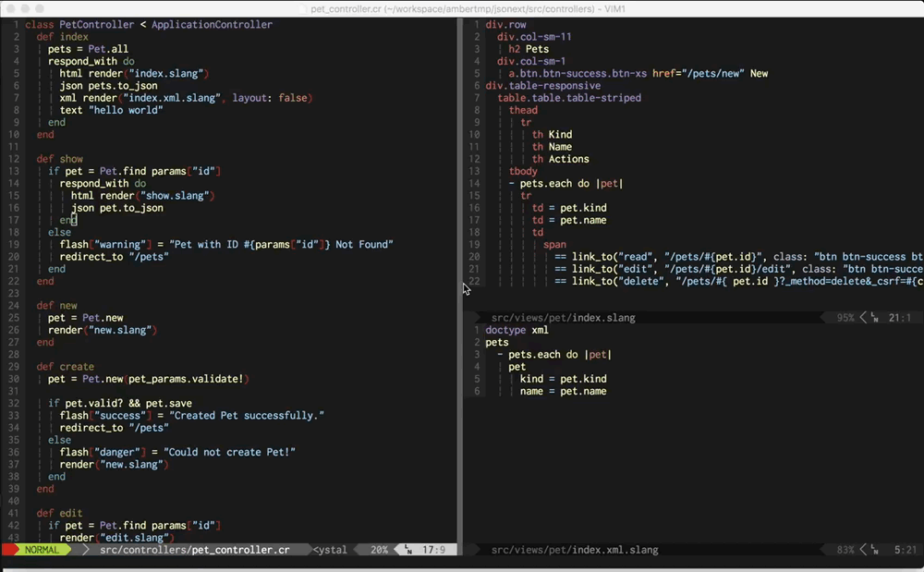This screenshot has height=572, width=924.
Task: Click the a.btn.btn-success.btn-xs line
Action: 638,74
